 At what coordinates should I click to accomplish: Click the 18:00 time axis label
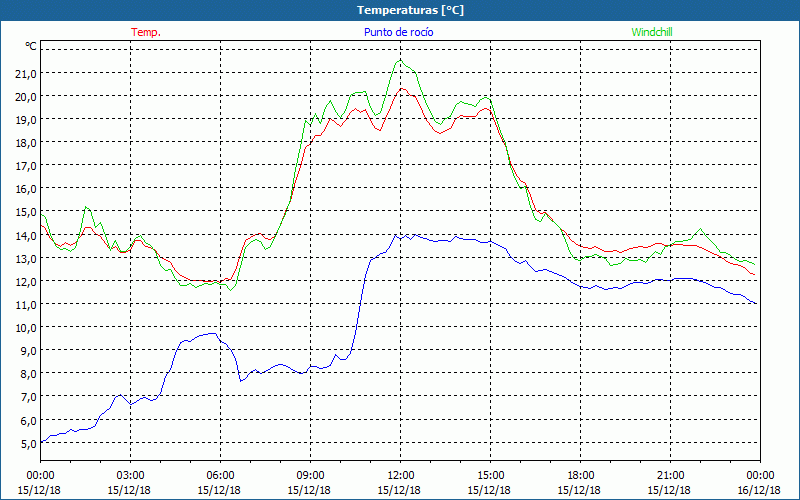pos(580,476)
